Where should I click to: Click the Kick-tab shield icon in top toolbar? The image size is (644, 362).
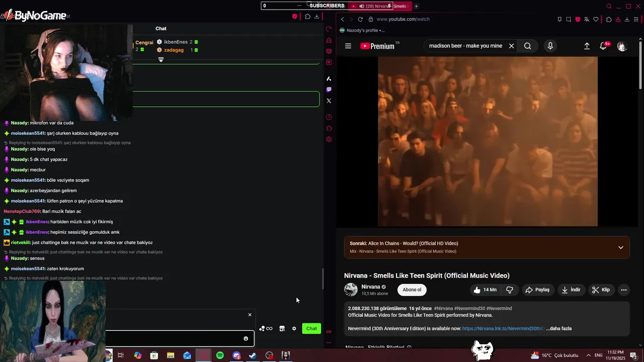(x=295, y=16)
